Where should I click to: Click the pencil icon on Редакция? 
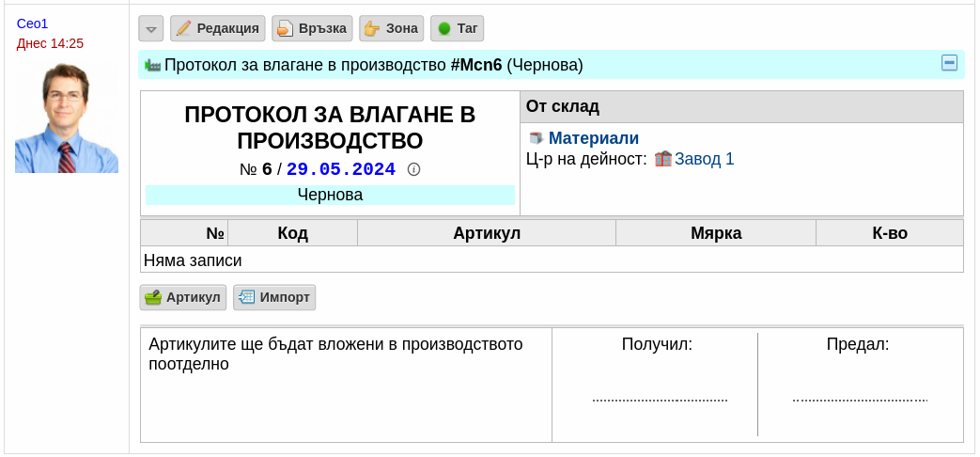tap(183, 29)
